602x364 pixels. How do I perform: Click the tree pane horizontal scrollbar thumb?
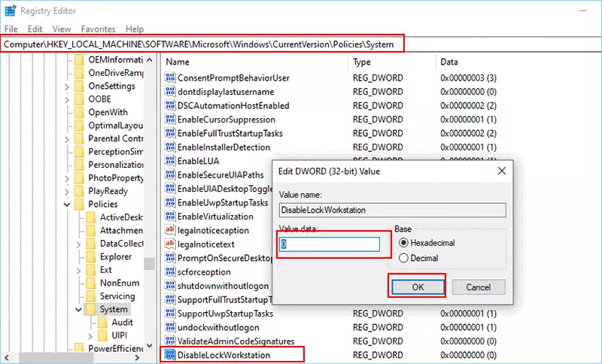point(56,358)
